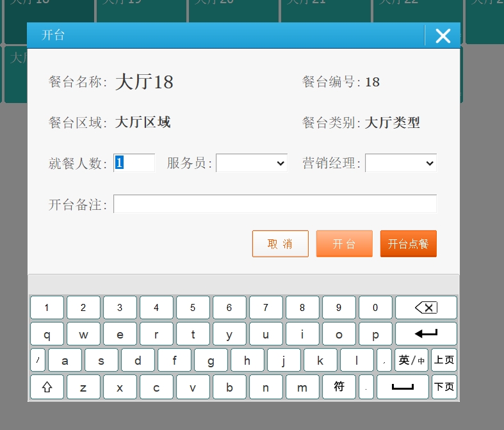Screen dimensions: 504x430
Task: Focus the 就餐人数 number field
Action: 134,163
